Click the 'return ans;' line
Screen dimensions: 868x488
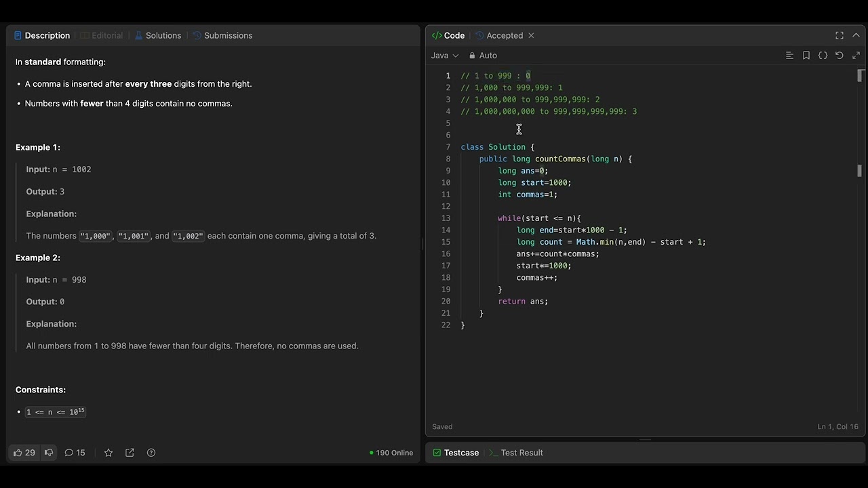click(x=523, y=302)
